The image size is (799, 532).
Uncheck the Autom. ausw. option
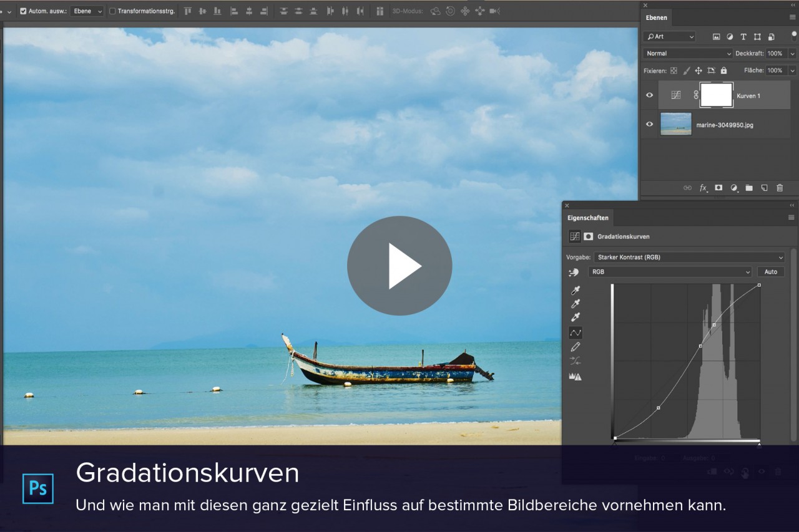click(x=23, y=11)
